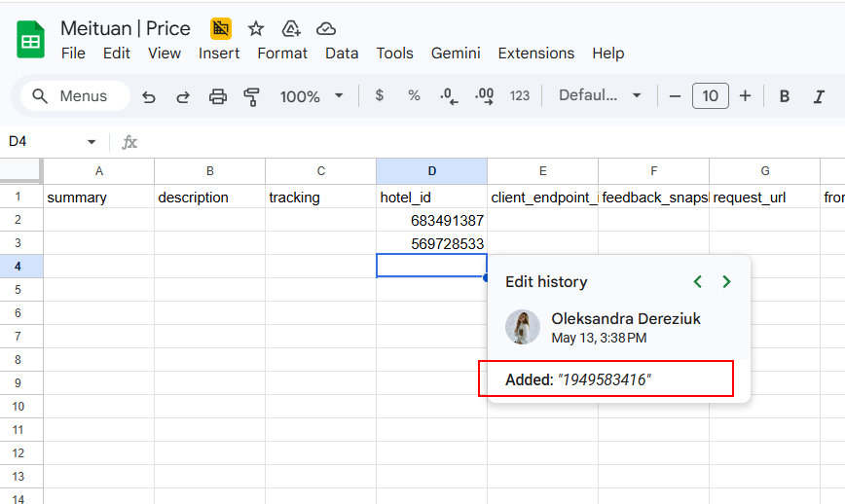Open the View menu
The width and height of the screenshot is (845, 504).
(x=165, y=54)
